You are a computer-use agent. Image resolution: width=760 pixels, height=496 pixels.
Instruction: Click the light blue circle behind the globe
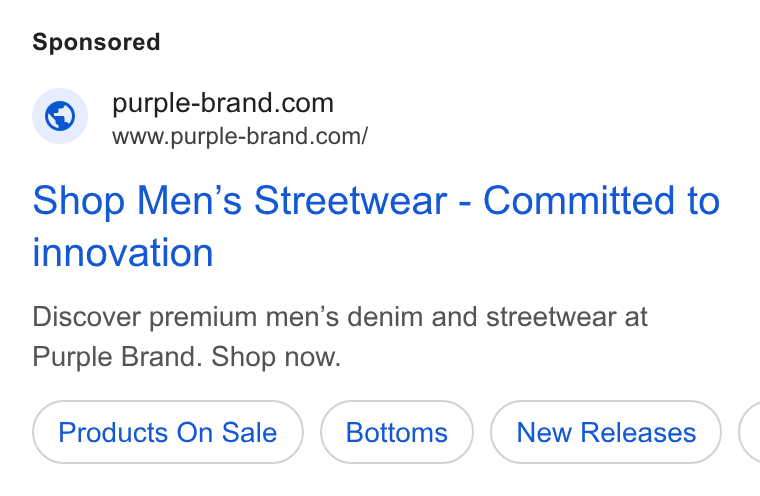pyautogui.click(x=60, y=116)
